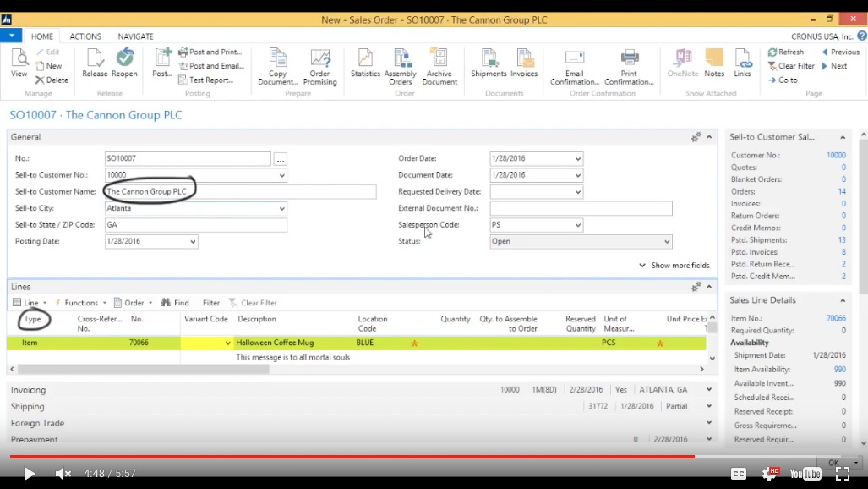Screen dimensions: 868x489
Task: Open Item Availability 990 link
Action: 840,369
